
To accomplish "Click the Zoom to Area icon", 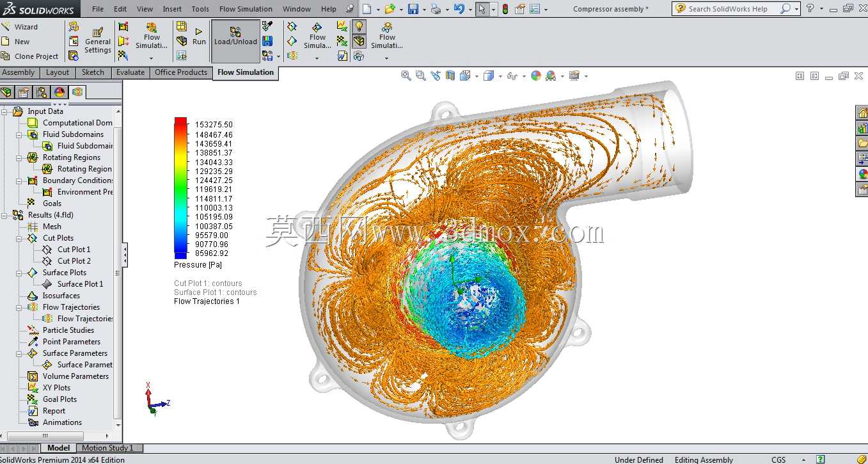I will 420,76.
